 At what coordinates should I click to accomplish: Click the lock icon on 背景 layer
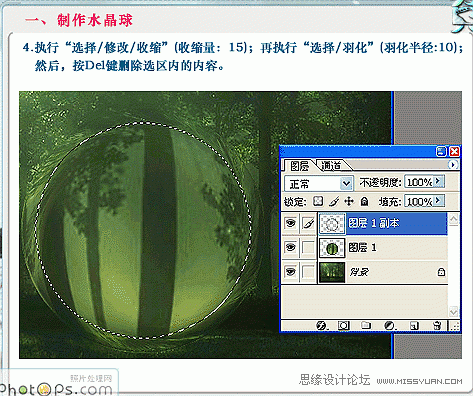pos(441,272)
